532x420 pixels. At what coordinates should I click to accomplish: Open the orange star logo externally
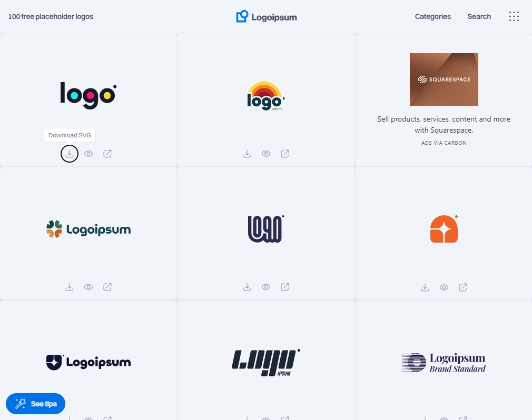tap(463, 287)
